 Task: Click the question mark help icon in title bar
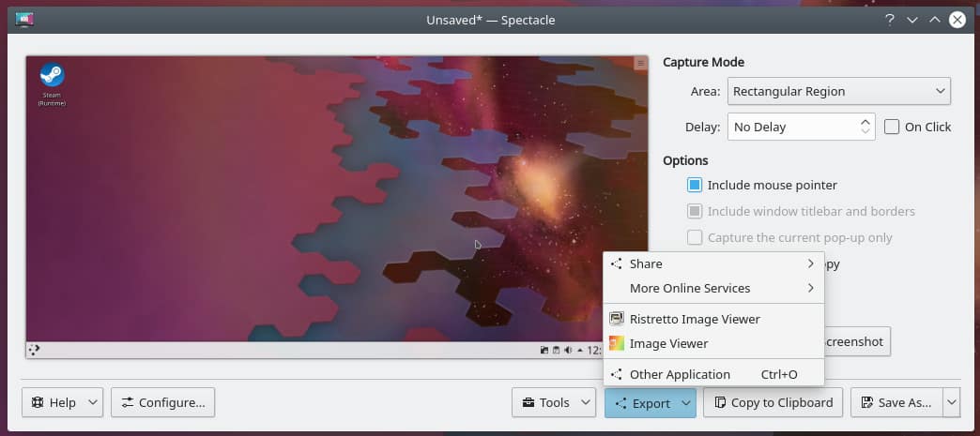pos(889,20)
